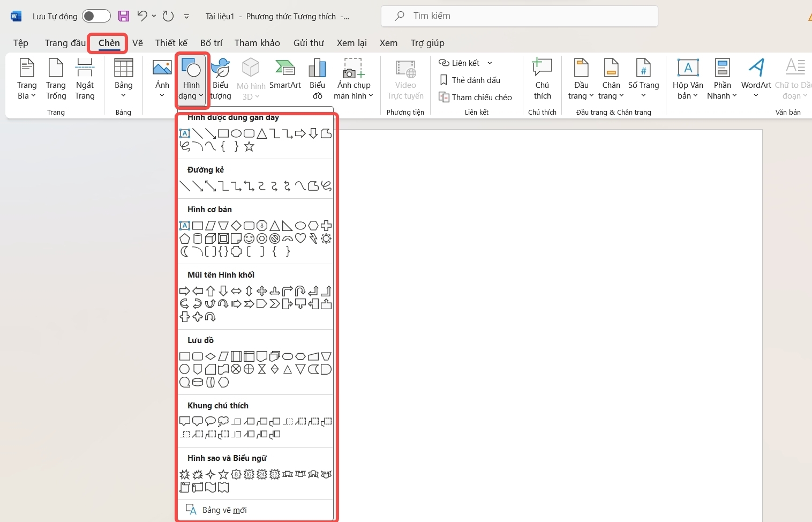Pick the scribble shape in Đường kẻ
This screenshot has width=812, height=522.
pyautogui.click(x=326, y=186)
